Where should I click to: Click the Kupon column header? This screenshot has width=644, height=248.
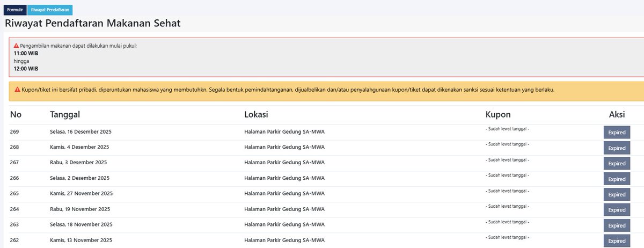click(x=498, y=115)
